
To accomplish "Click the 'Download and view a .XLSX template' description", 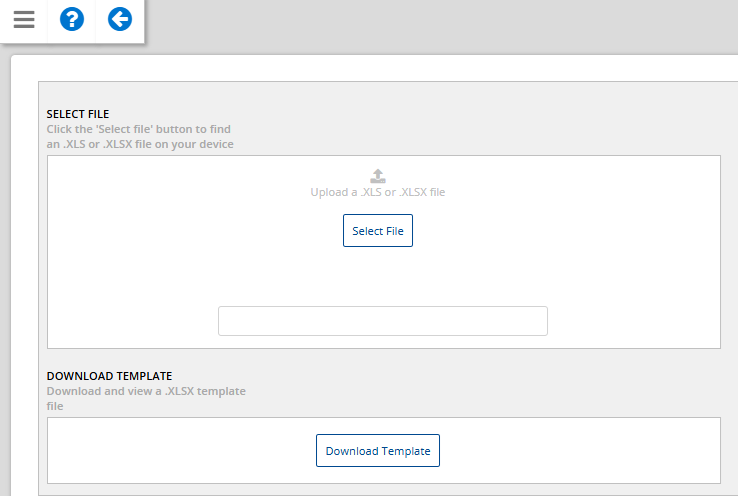I will click(146, 391).
